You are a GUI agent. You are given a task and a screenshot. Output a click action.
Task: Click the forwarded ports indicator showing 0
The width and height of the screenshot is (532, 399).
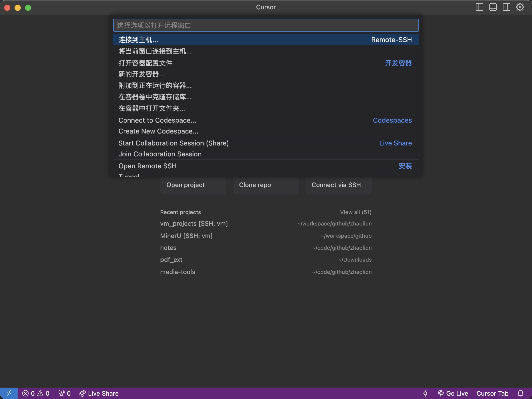[64, 393]
